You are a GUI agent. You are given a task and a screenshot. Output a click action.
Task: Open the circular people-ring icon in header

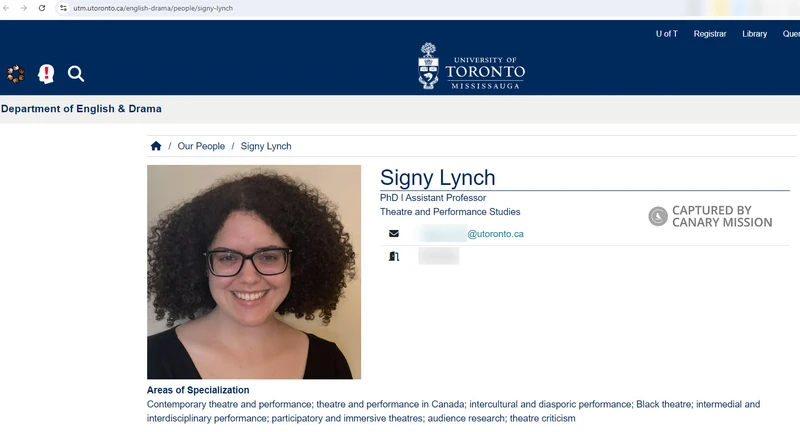click(16, 74)
